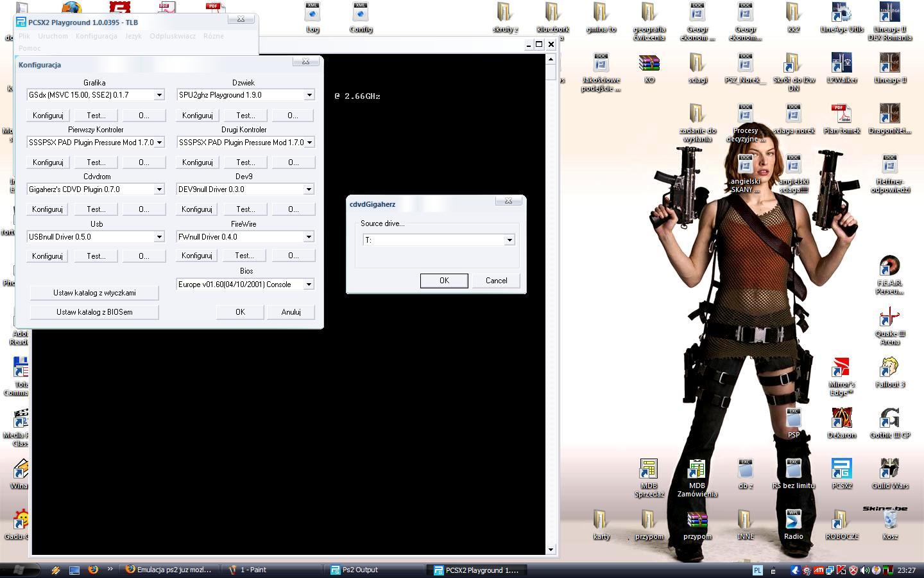Expand the Bios Europe v01.60 dropdown
The width and height of the screenshot is (924, 578).
[x=309, y=285]
